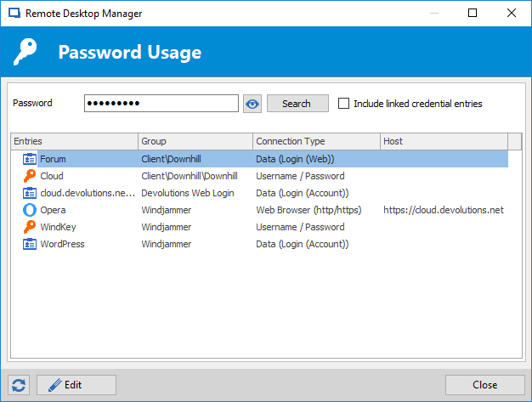Screen dimensions: 532x402
Task: Select the WordPress row in the list
Action: tap(259, 244)
